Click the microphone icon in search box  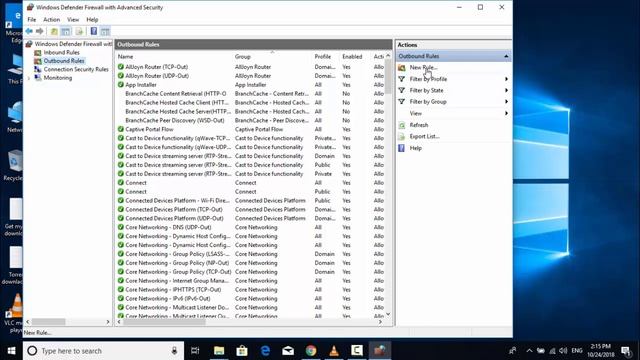click(x=174, y=351)
